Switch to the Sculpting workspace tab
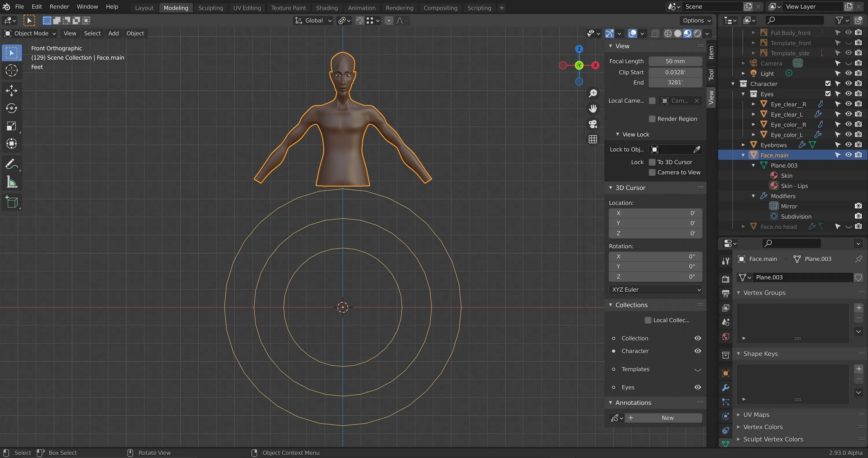The width and height of the screenshot is (868, 458). [x=211, y=8]
